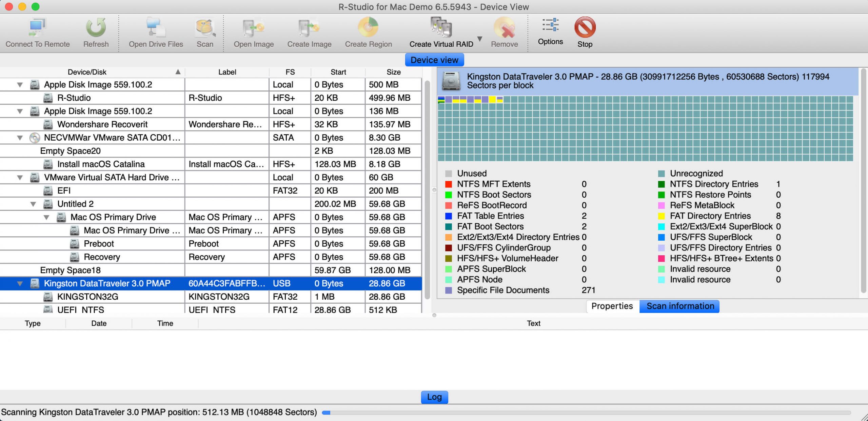Click the Start column header
The height and width of the screenshot is (421, 868).
[338, 72]
